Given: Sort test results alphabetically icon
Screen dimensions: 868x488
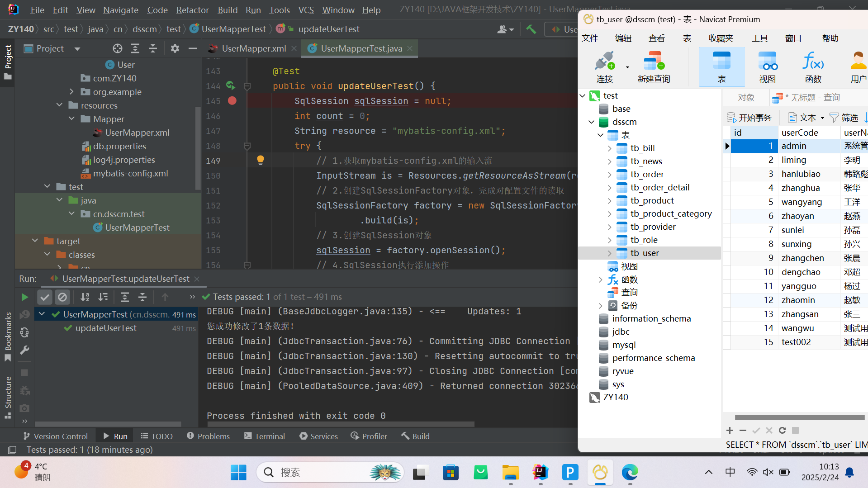Looking at the screenshot, I should [x=85, y=297].
